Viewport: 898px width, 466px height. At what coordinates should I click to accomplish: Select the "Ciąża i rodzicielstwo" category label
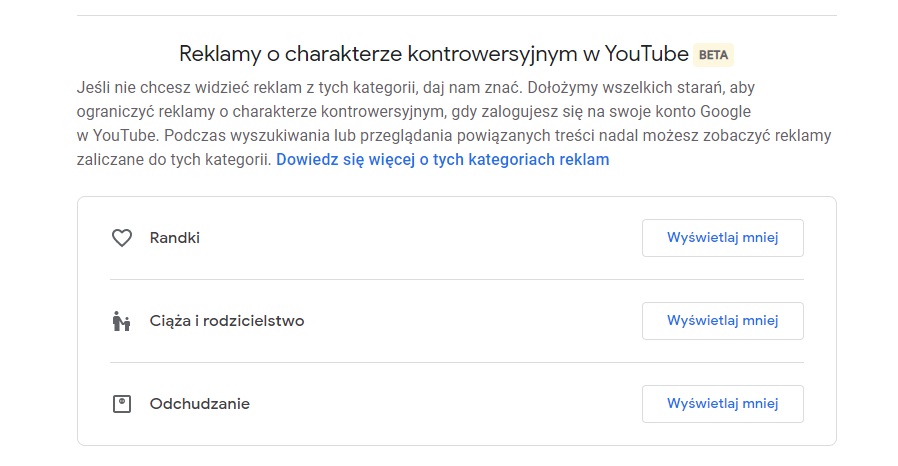tap(227, 321)
